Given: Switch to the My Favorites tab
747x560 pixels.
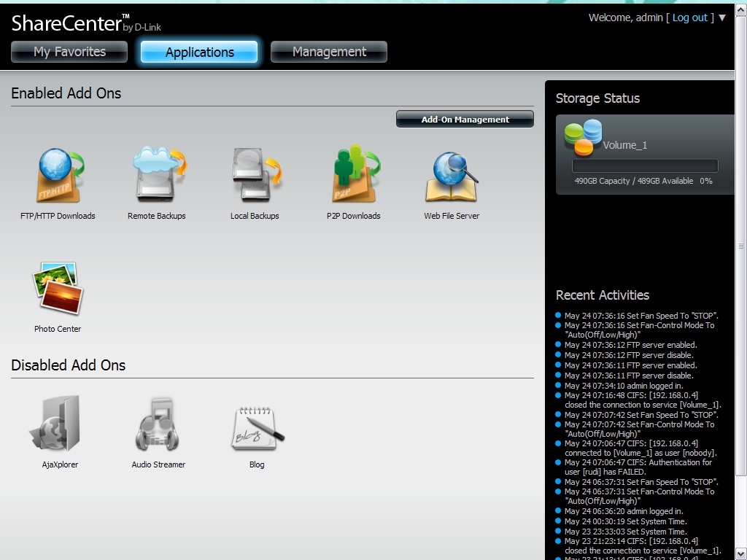Looking at the screenshot, I should tap(69, 52).
